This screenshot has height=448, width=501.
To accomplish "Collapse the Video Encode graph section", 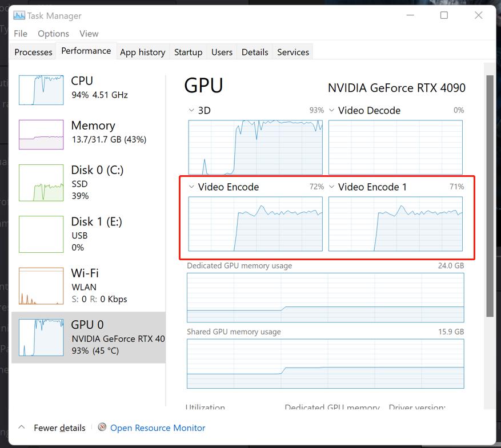I will pos(190,187).
